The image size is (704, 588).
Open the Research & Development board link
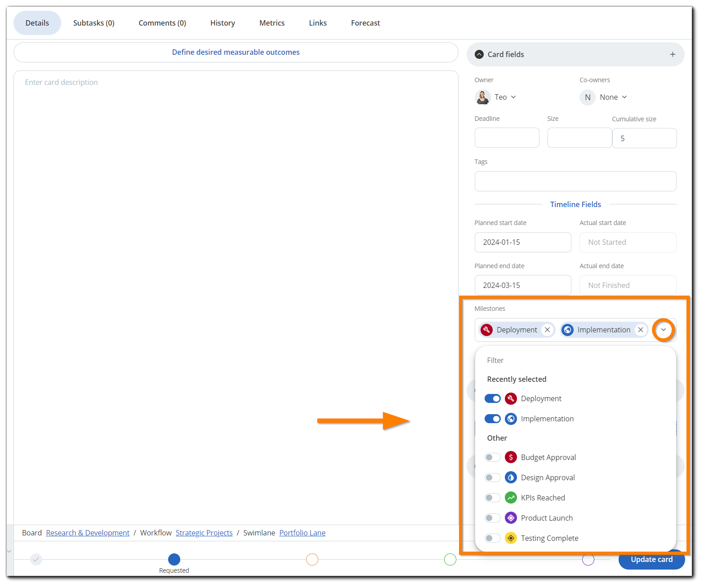(x=88, y=533)
